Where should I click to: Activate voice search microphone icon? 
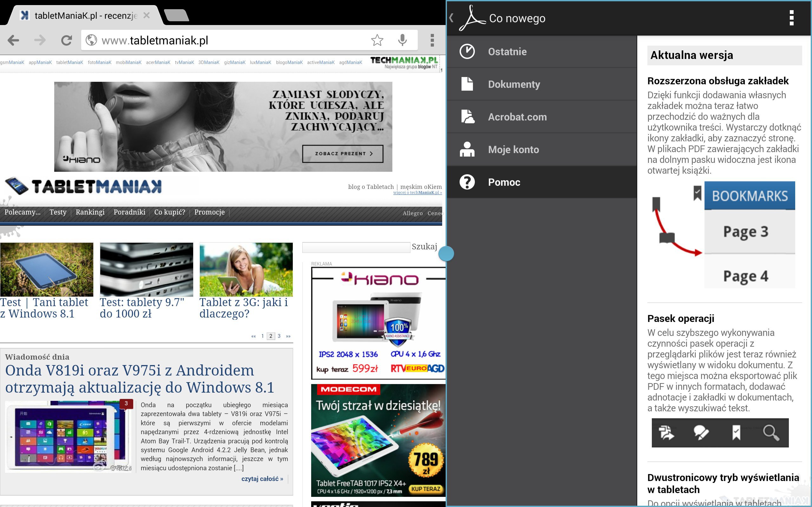pos(402,40)
